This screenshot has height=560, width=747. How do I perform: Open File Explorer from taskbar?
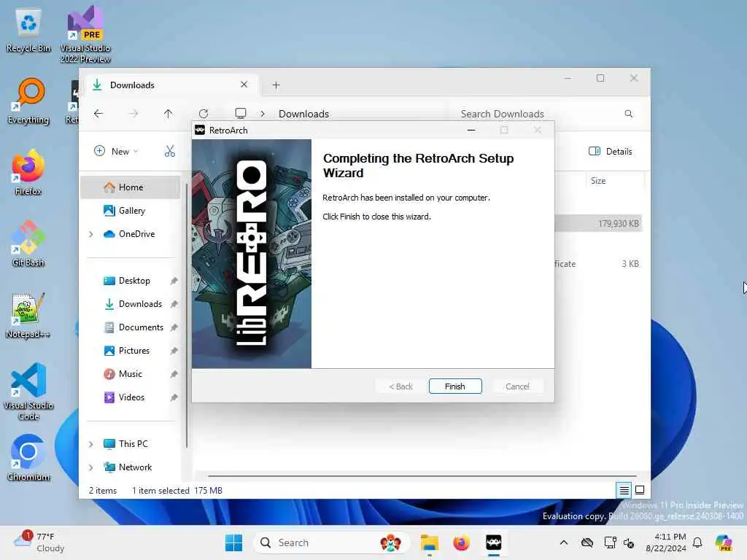pyautogui.click(x=429, y=542)
